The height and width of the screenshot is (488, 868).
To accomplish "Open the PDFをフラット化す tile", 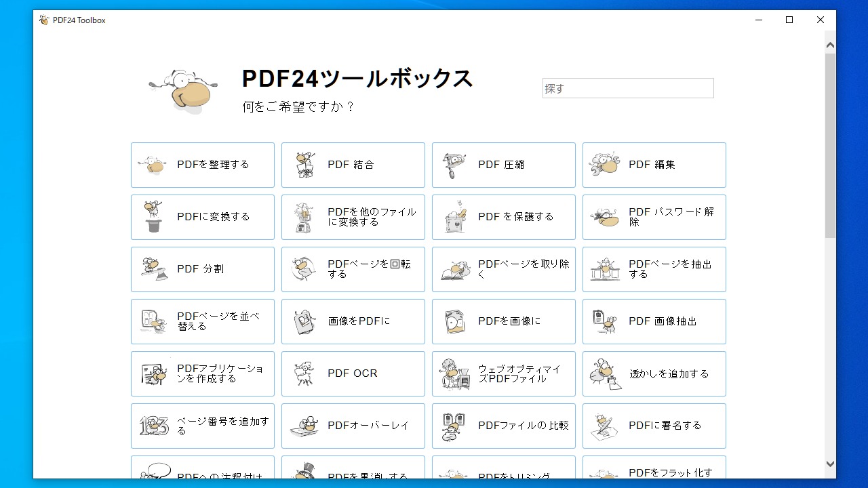I will click(654, 467).
